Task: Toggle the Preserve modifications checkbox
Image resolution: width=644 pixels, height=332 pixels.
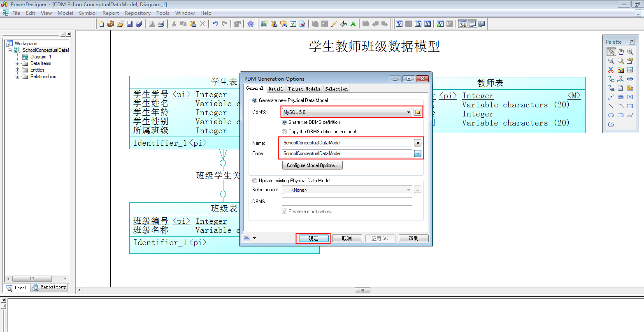Action: pyautogui.click(x=284, y=211)
